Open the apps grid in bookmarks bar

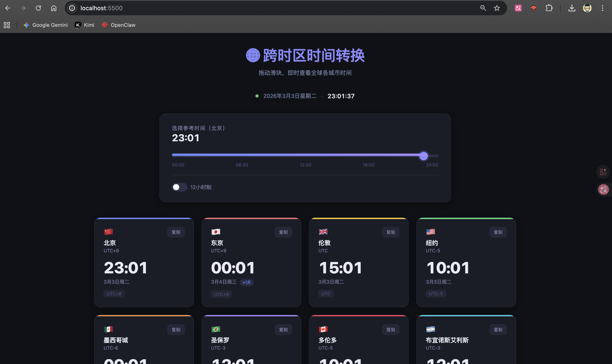(x=7, y=25)
